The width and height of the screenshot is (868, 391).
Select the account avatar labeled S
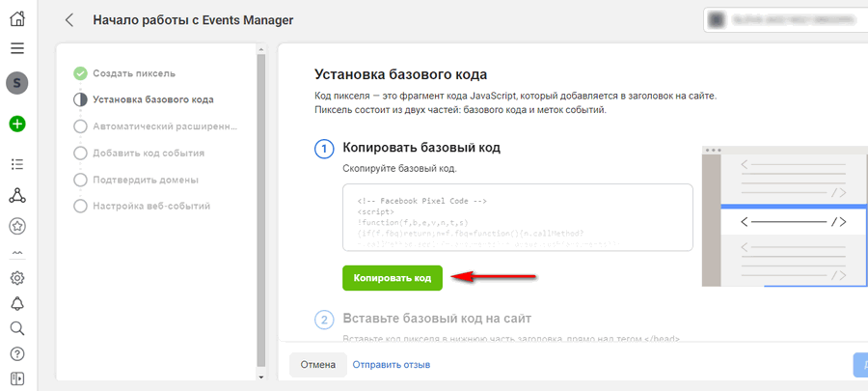point(17,84)
